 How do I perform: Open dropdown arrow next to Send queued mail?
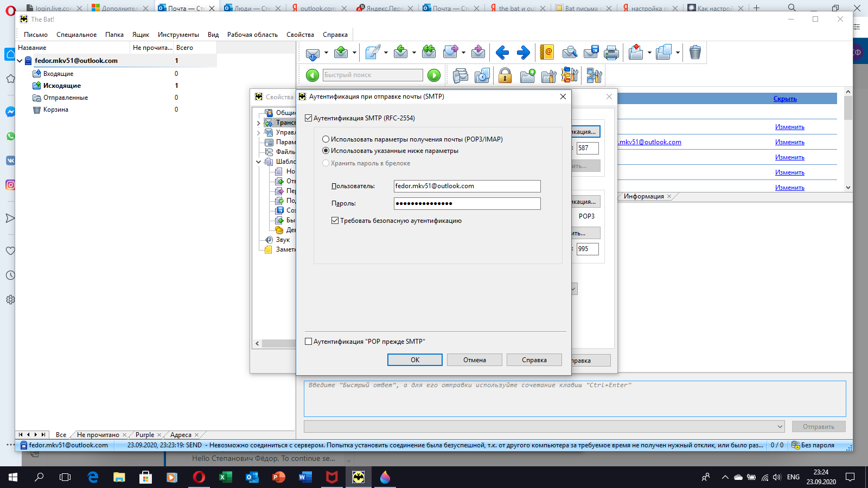(354, 53)
